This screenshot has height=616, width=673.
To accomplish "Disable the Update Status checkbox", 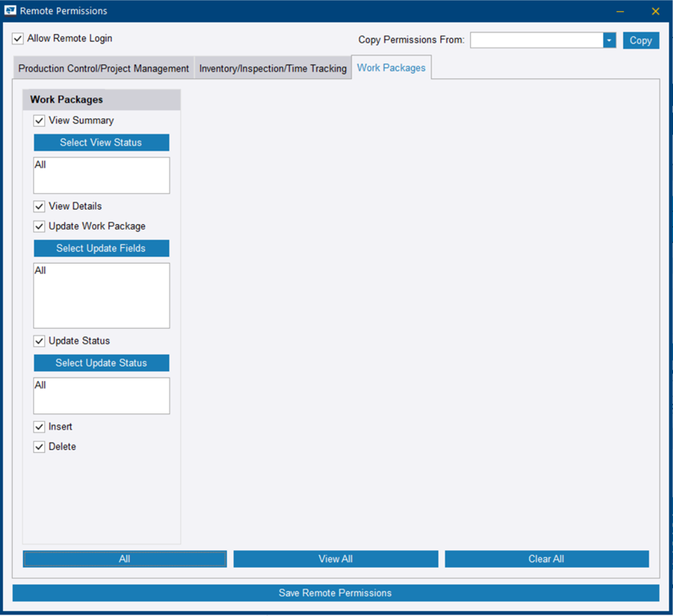I will tap(39, 340).
